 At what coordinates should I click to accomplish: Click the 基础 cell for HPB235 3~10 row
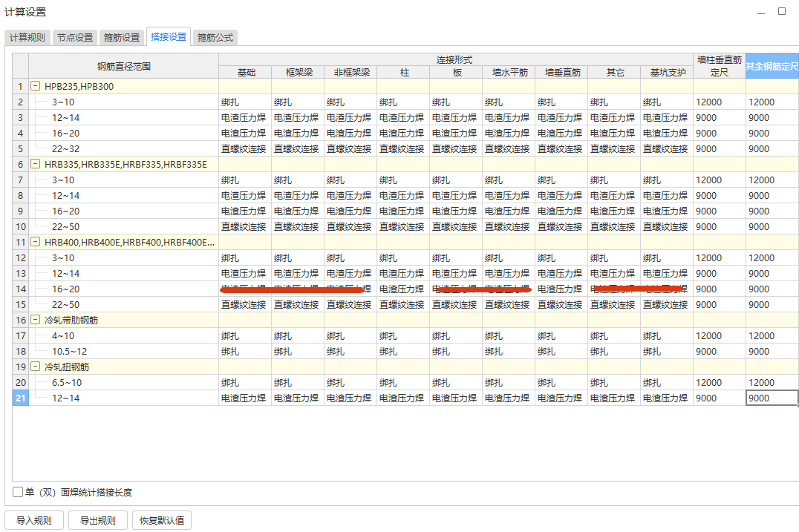tap(244, 102)
